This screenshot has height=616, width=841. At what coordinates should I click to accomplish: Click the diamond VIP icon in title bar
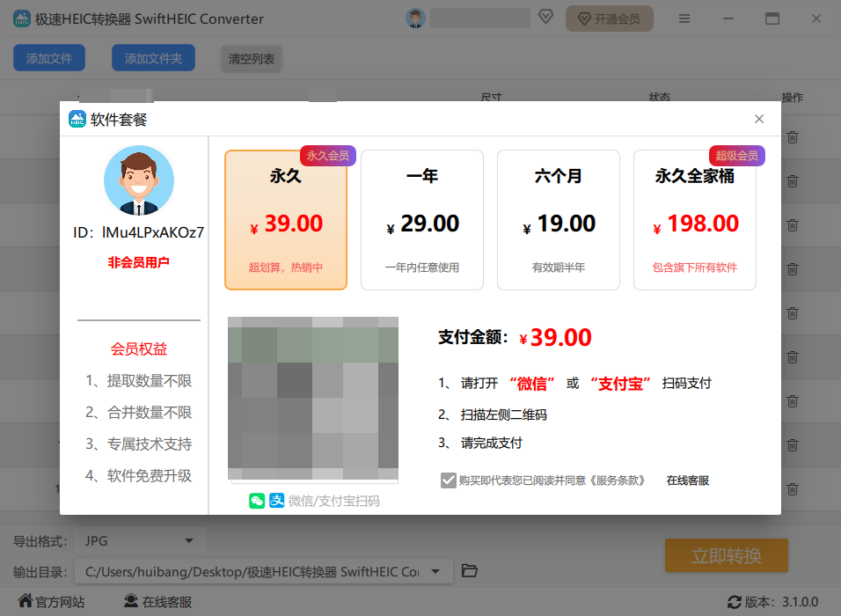545,18
